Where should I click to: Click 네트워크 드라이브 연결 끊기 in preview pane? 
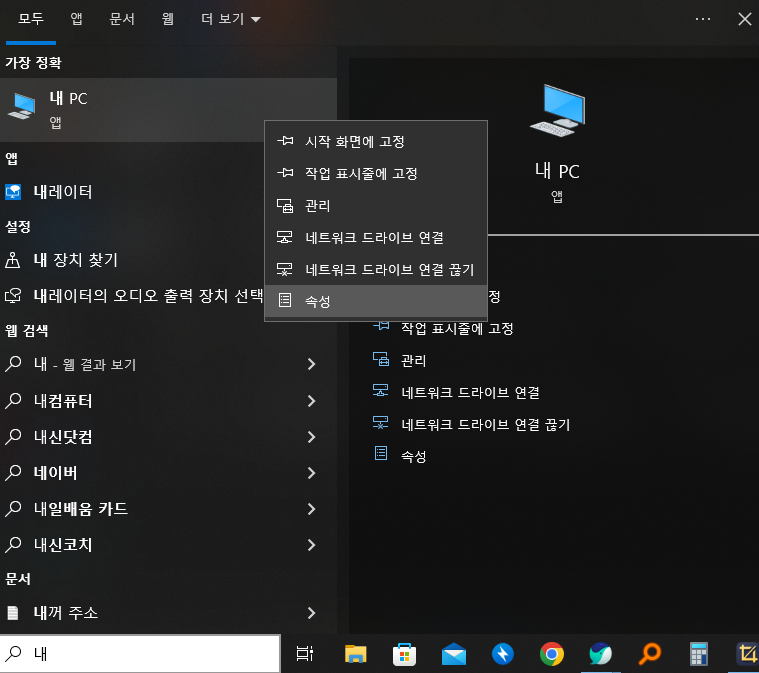point(486,425)
